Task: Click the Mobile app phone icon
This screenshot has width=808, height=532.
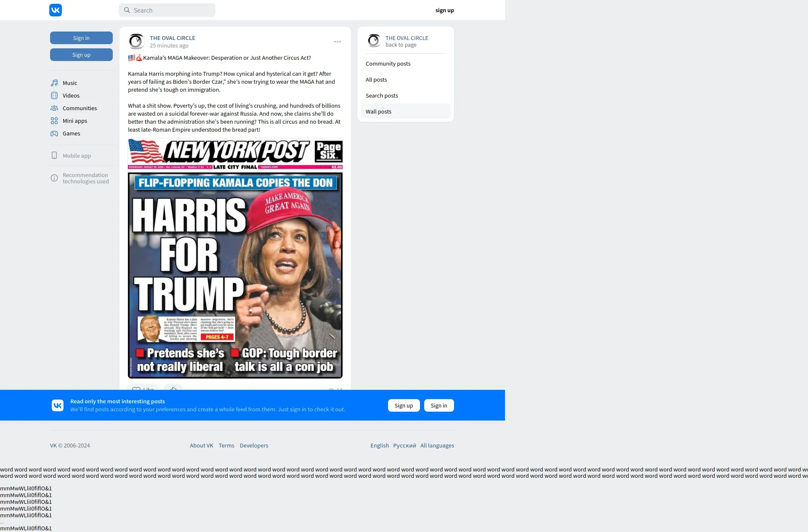Action: coord(54,156)
